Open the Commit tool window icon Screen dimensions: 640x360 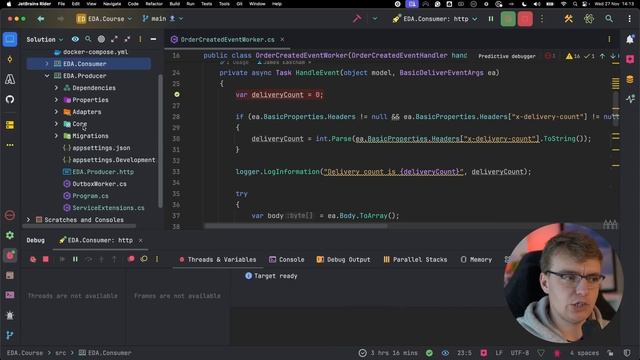point(10,59)
